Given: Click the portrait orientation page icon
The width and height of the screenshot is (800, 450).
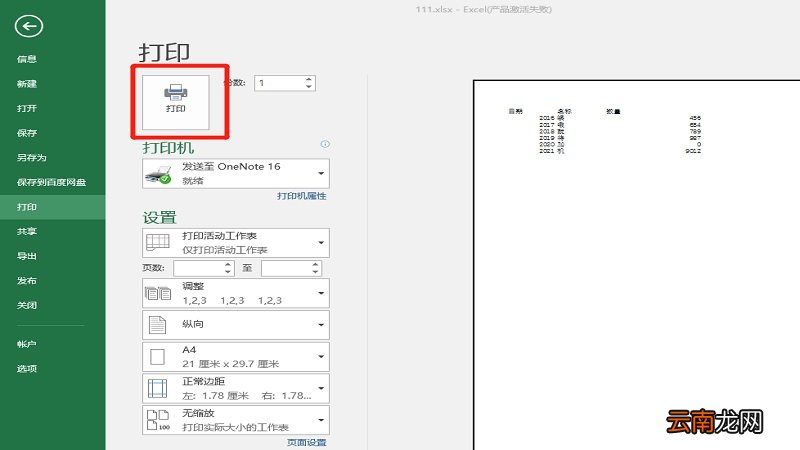Looking at the screenshot, I should (x=157, y=324).
